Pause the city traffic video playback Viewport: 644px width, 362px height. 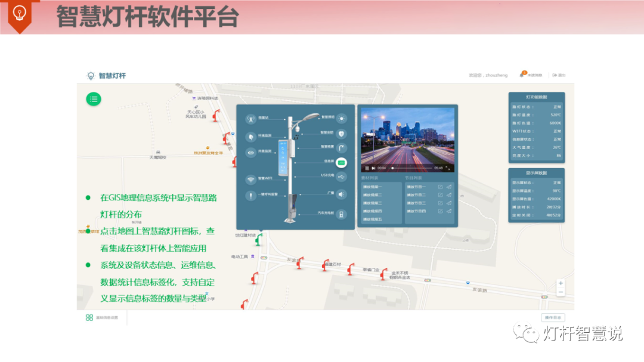pyautogui.click(x=366, y=168)
